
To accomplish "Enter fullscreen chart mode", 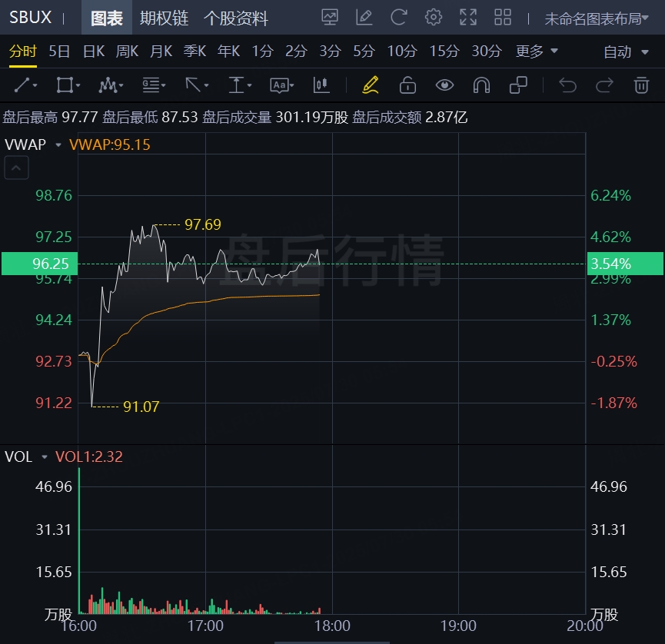I will pos(468,18).
